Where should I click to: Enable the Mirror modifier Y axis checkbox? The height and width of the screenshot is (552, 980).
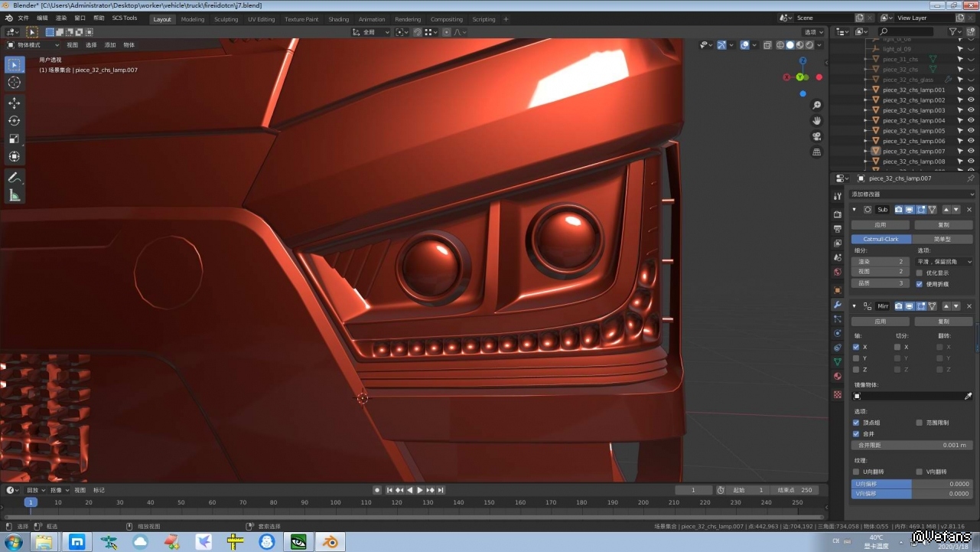click(x=856, y=358)
